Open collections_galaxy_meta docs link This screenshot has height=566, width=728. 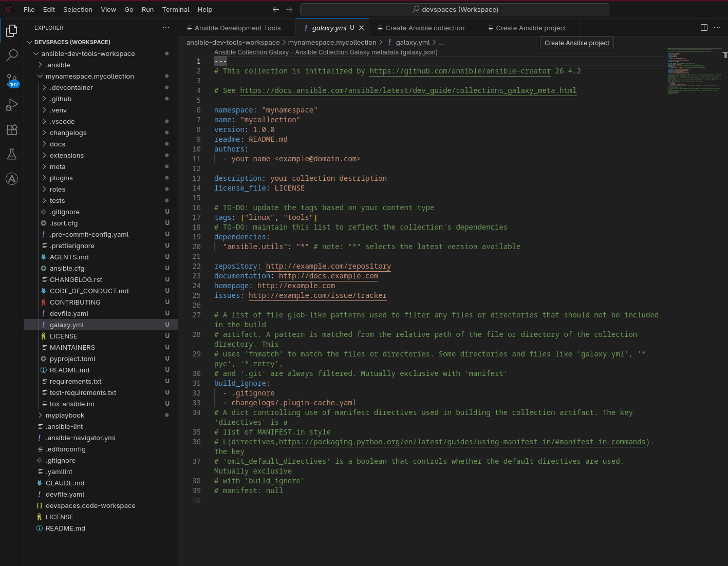tap(408, 90)
